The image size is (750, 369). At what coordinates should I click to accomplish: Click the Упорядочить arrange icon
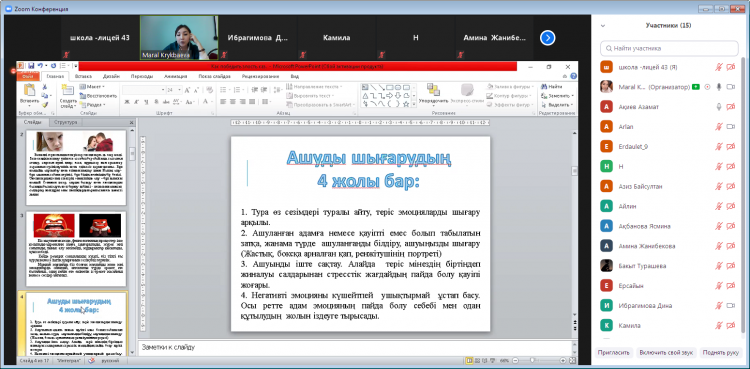coord(433,89)
